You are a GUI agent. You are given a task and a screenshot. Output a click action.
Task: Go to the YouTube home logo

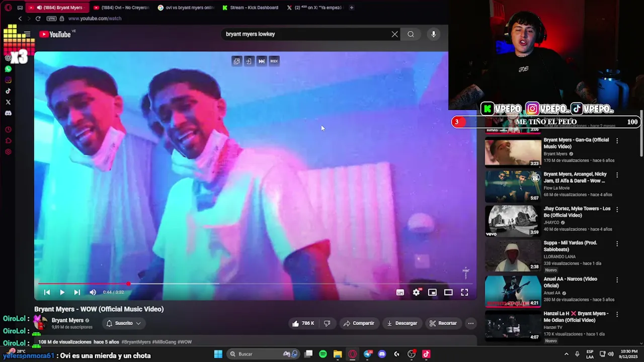pyautogui.click(x=55, y=34)
